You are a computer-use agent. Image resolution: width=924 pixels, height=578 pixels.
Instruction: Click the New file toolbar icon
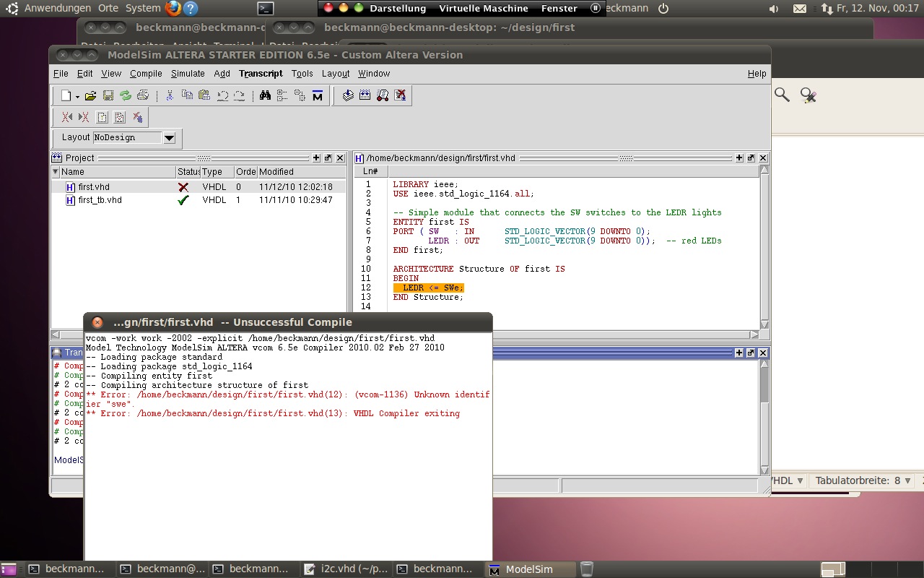[x=66, y=95]
